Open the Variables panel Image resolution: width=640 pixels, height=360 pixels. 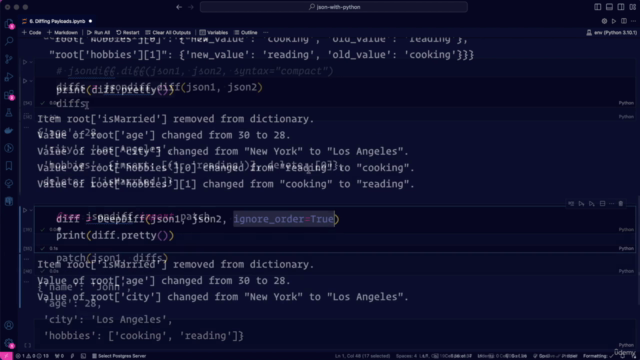(214, 33)
